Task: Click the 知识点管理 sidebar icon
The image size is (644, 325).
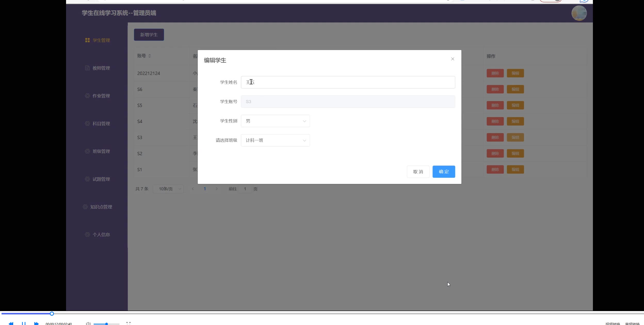Action: pos(85,207)
